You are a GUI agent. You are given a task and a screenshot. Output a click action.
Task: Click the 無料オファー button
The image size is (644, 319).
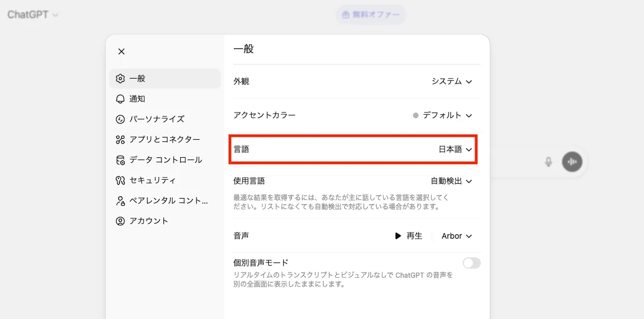371,15
